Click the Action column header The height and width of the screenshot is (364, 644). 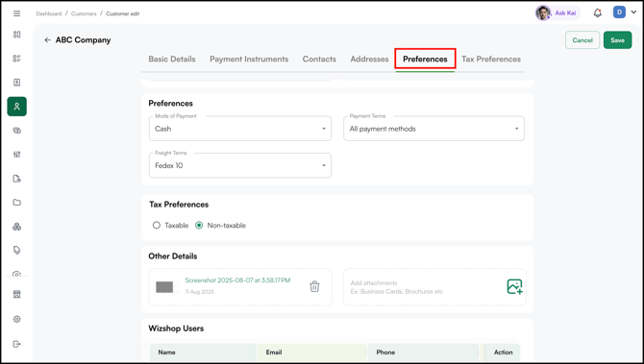[x=503, y=352]
